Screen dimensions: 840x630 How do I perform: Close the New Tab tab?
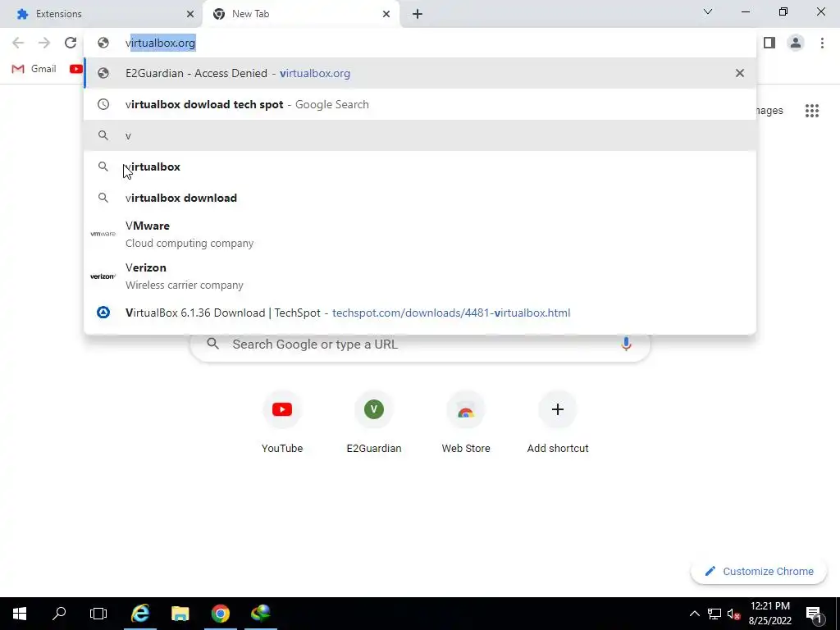(386, 14)
